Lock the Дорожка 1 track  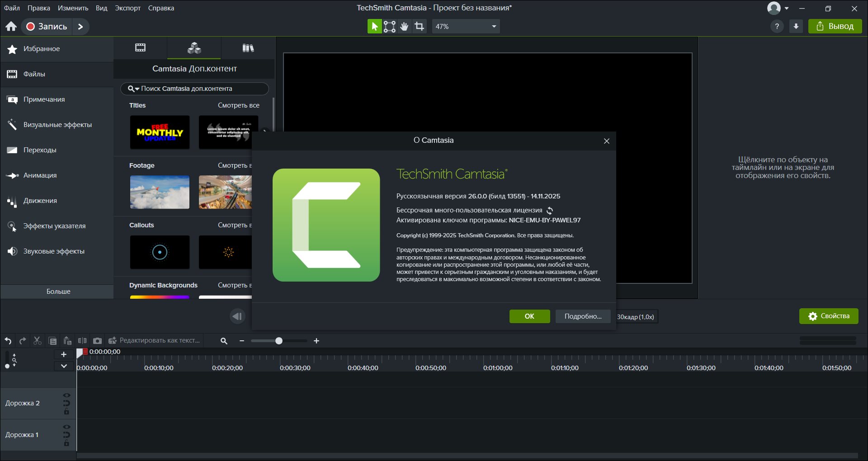(x=67, y=443)
